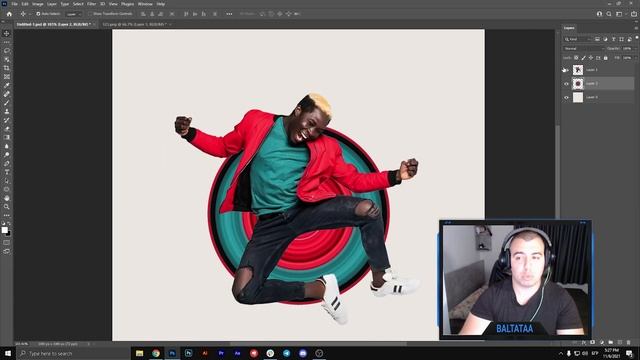Select the Gradient tool
Viewport: 640px width, 360px height.
click(x=7, y=137)
